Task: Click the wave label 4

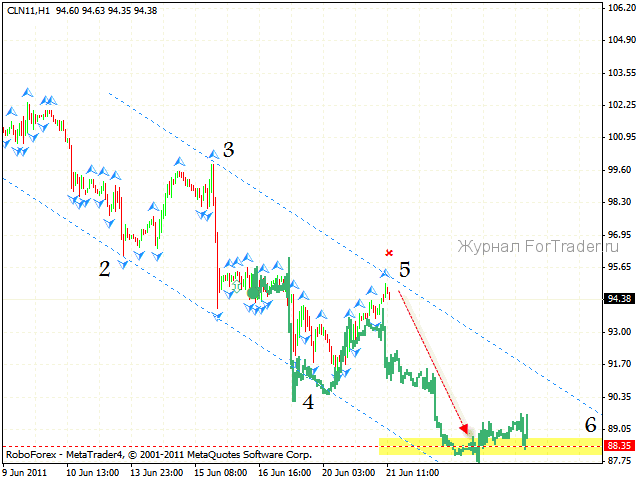Action: [x=308, y=402]
